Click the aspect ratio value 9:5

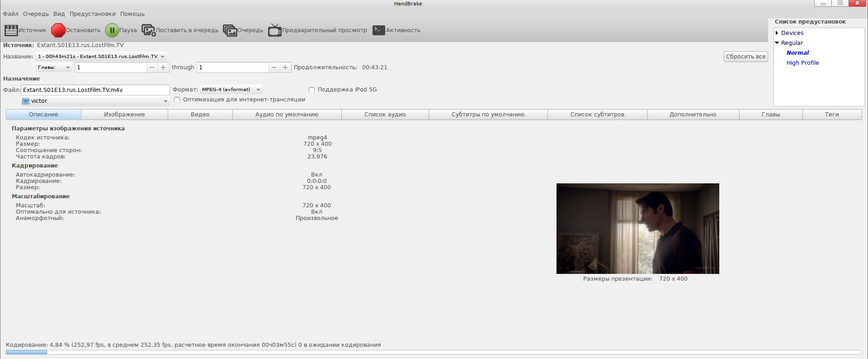point(317,150)
